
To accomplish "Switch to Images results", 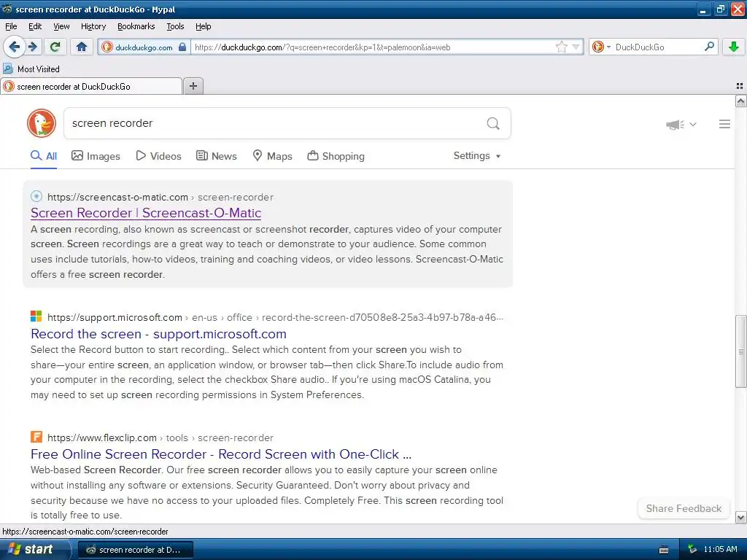I will 96,156.
